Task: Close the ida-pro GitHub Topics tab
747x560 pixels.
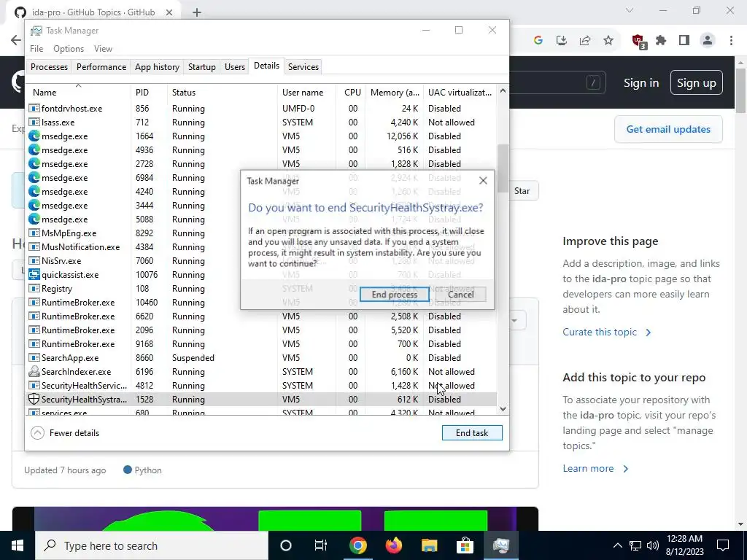Action: pyautogui.click(x=169, y=12)
